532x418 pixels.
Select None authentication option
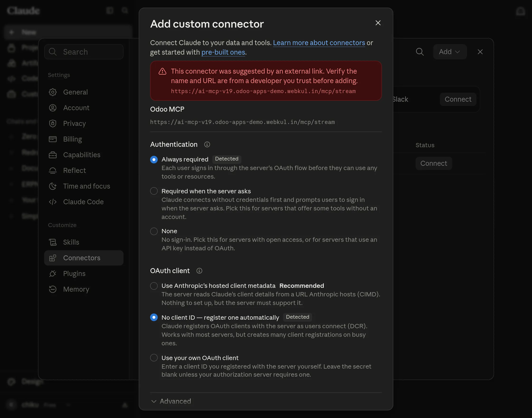point(154,231)
